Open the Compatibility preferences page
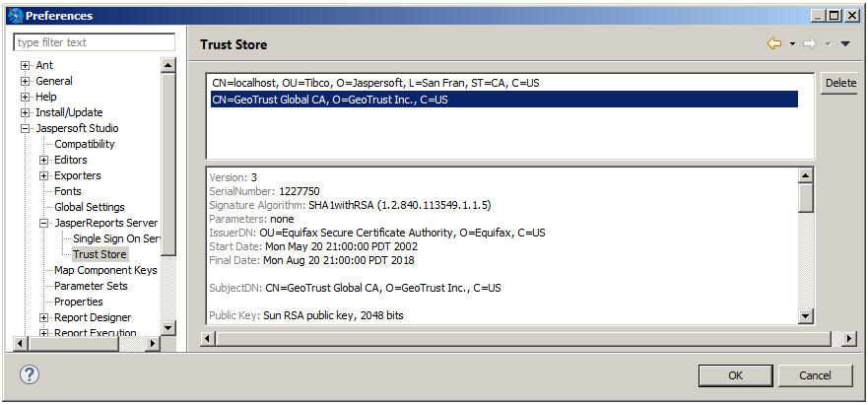This screenshot has width=868, height=405. [84, 144]
